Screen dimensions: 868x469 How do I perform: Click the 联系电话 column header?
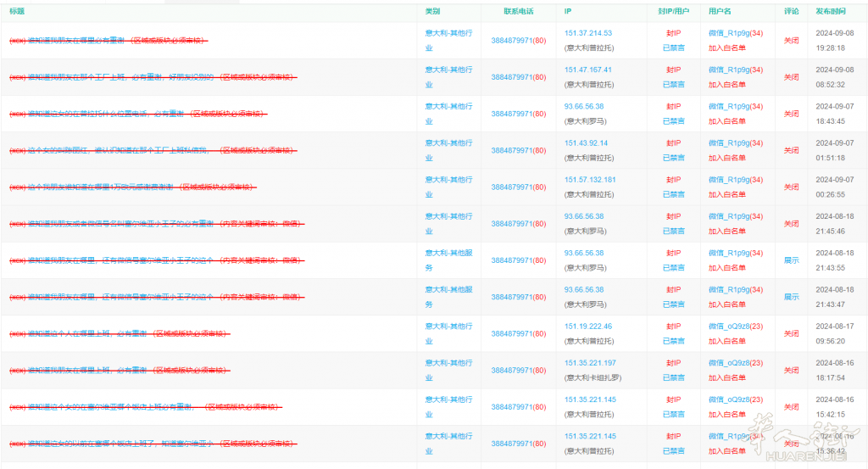518,12
